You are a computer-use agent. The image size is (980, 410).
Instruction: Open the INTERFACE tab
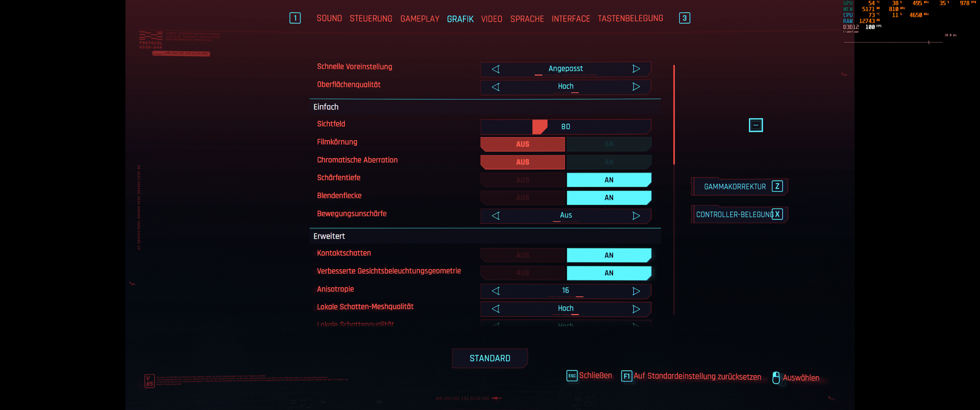pos(571,19)
